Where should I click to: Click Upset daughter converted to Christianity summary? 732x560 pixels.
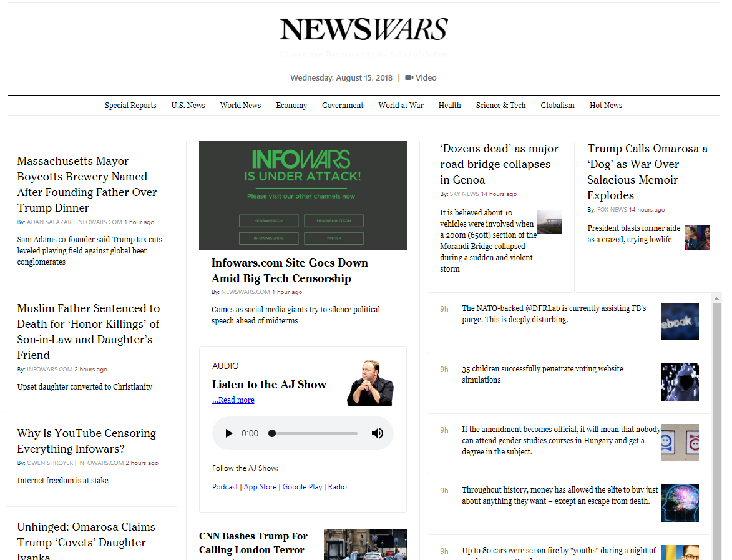[x=84, y=386]
